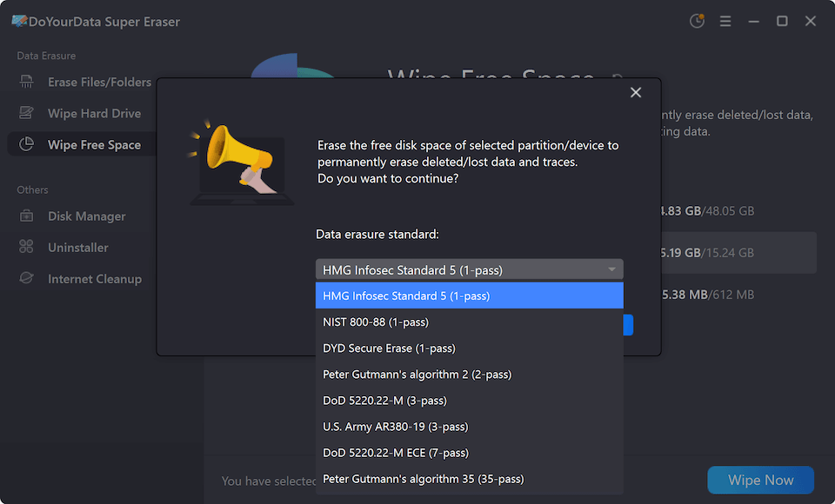Click the Wipe Hard Drive icon
The width and height of the screenshot is (835, 504).
coord(27,113)
